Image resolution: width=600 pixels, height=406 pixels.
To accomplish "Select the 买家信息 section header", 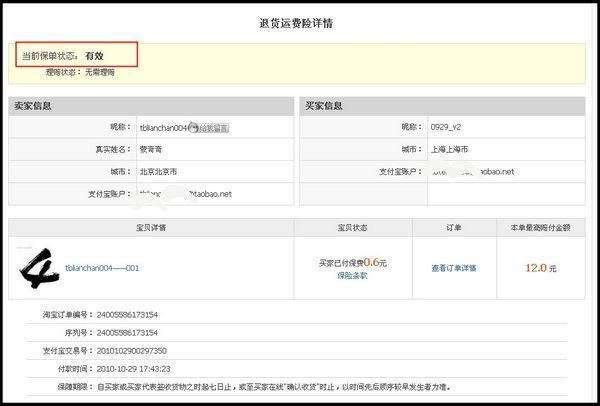I will 325,105.
